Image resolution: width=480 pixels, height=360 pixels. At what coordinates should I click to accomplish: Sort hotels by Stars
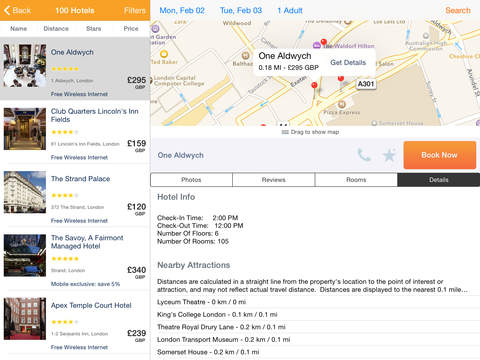click(94, 29)
